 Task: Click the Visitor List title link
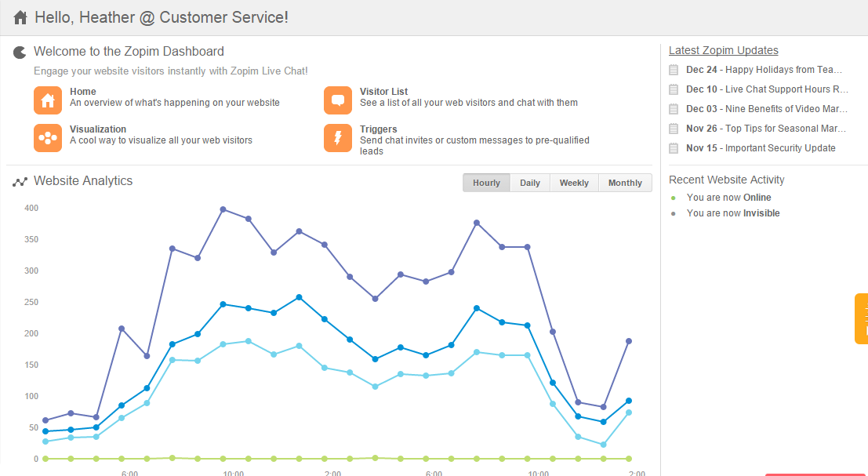pyautogui.click(x=383, y=92)
